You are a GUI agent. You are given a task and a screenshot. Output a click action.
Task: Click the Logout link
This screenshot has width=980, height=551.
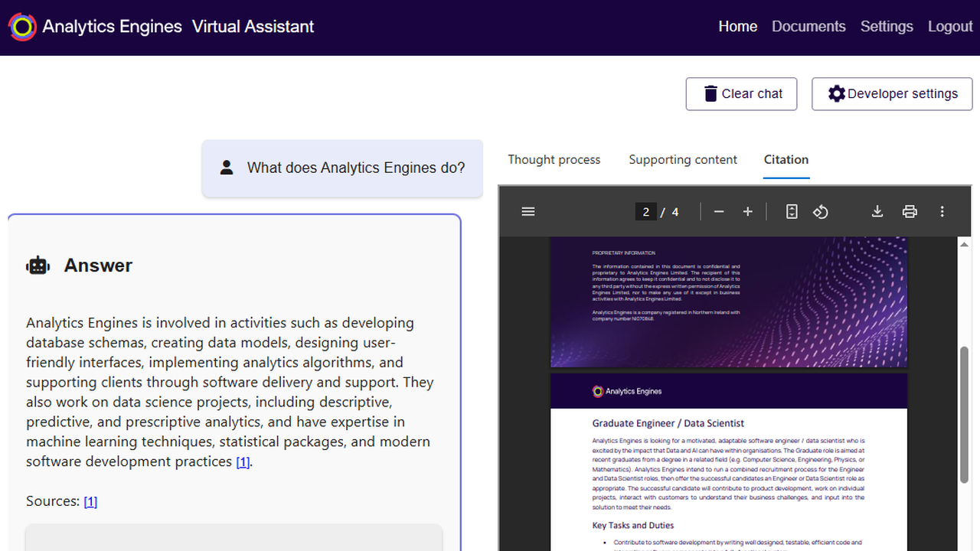pyautogui.click(x=950, y=26)
